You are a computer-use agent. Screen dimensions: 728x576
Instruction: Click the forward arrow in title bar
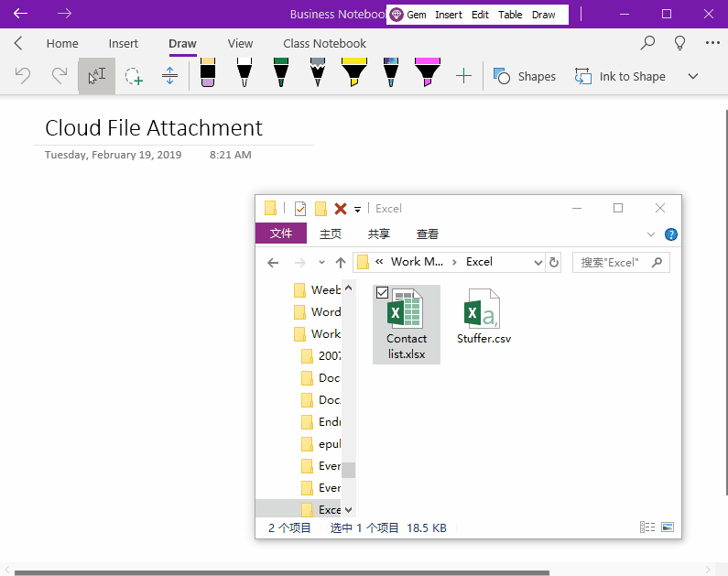[x=64, y=14]
